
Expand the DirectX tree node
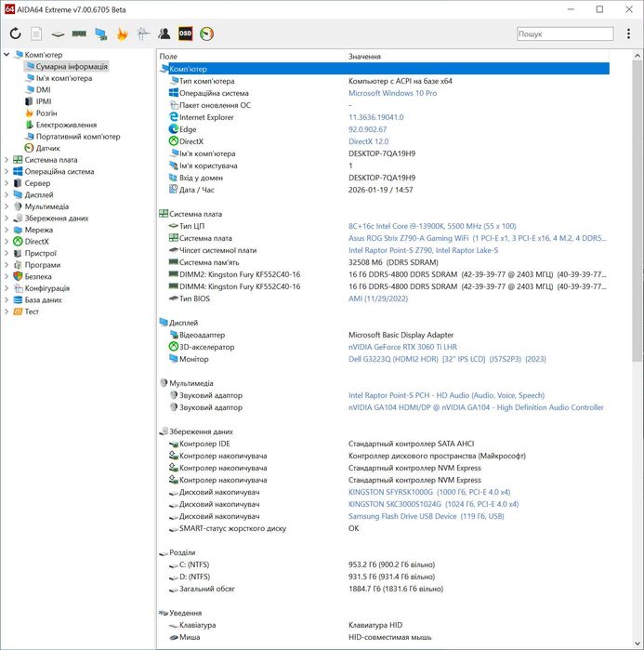tap(7, 241)
